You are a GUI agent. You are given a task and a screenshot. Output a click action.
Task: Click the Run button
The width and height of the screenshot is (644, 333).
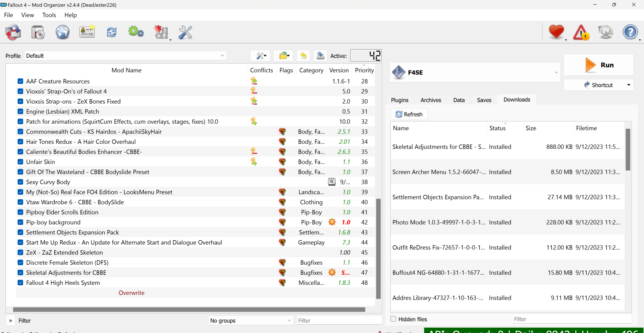[x=599, y=65]
